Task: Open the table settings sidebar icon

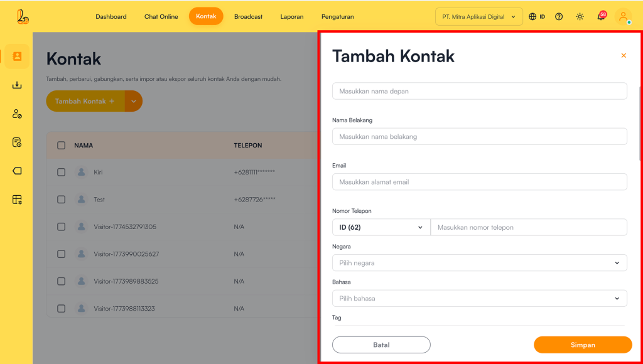Action: [17, 200]
